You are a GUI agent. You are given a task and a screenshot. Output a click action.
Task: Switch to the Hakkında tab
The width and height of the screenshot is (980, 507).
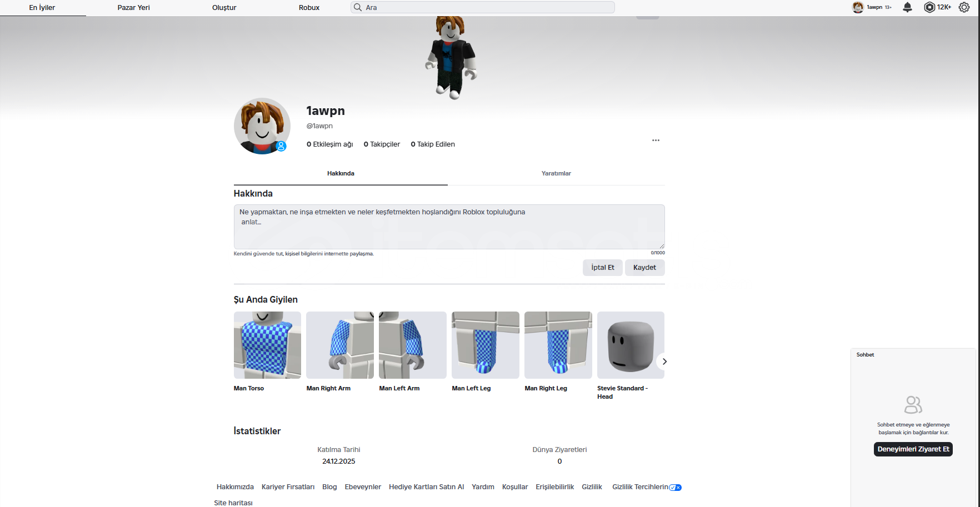(341, 174)
